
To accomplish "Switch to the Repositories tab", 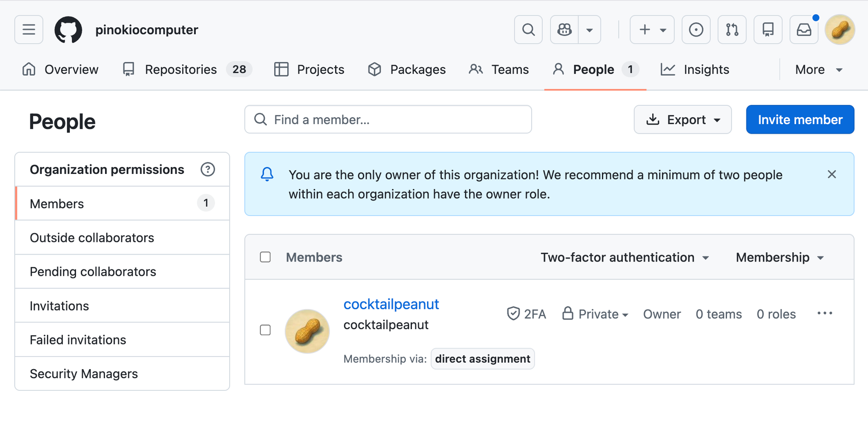I will [187, 69].
